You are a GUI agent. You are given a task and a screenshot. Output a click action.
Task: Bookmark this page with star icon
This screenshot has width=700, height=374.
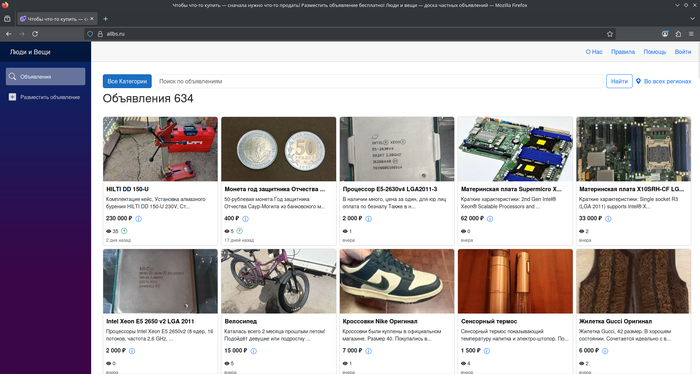(x=610, y=34)
